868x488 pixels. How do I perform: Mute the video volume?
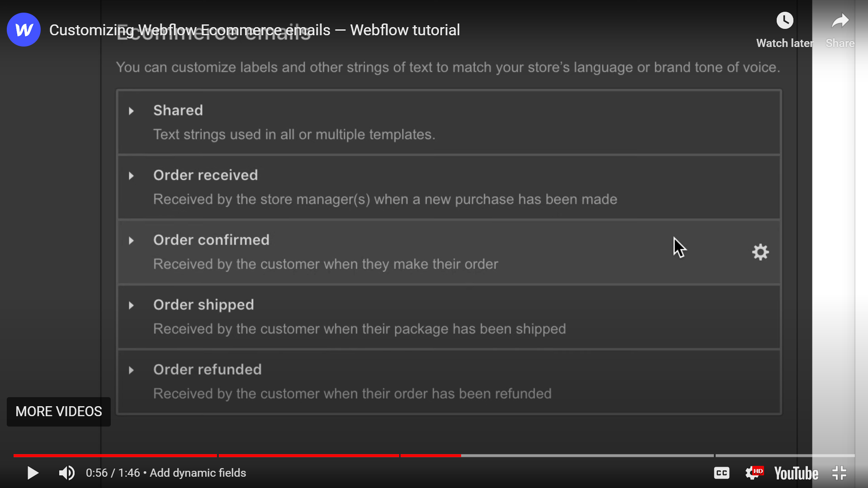pyautogui.click(x=67, y=473)
